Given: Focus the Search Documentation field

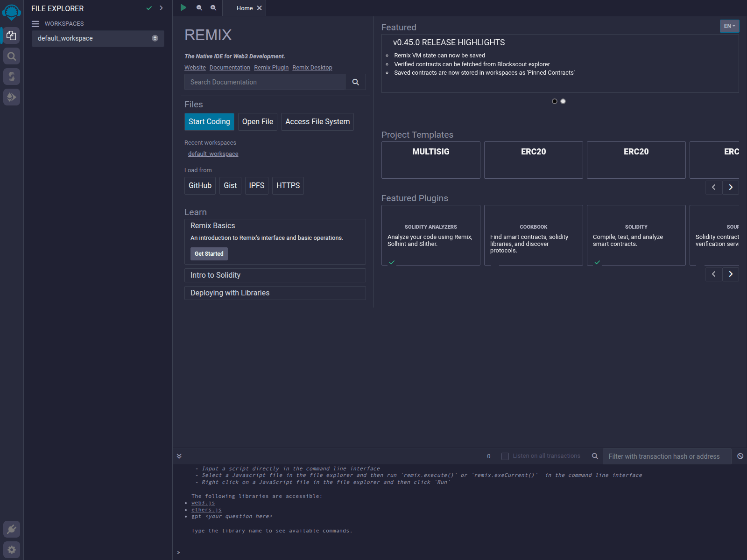Looking at the screenshot, I should click(265, 82).
